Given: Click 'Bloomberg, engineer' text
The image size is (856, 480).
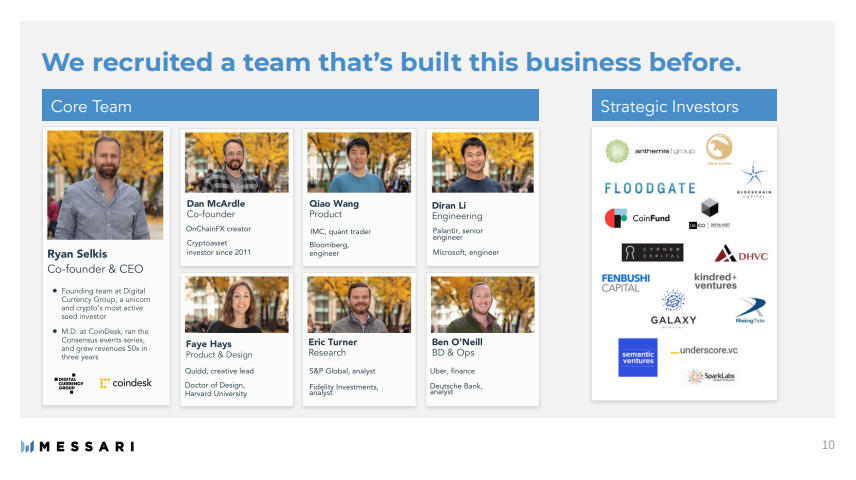Looking at the screenshot, I should coord(329,249).
